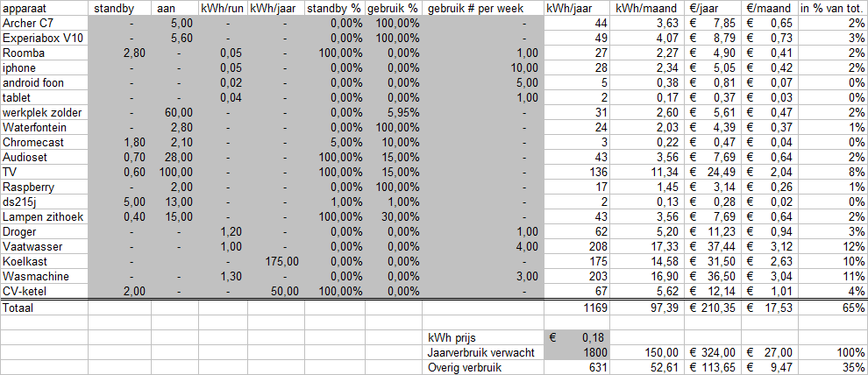
Task: Click the 'in % van tot.' header
Action: 833,8
